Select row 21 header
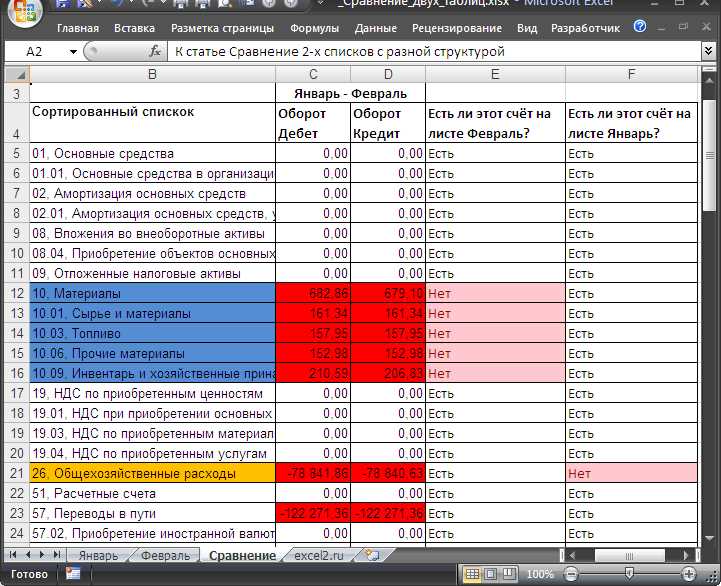Image resolution: width=721 pixels, height=586 pixels. (17, 473)
